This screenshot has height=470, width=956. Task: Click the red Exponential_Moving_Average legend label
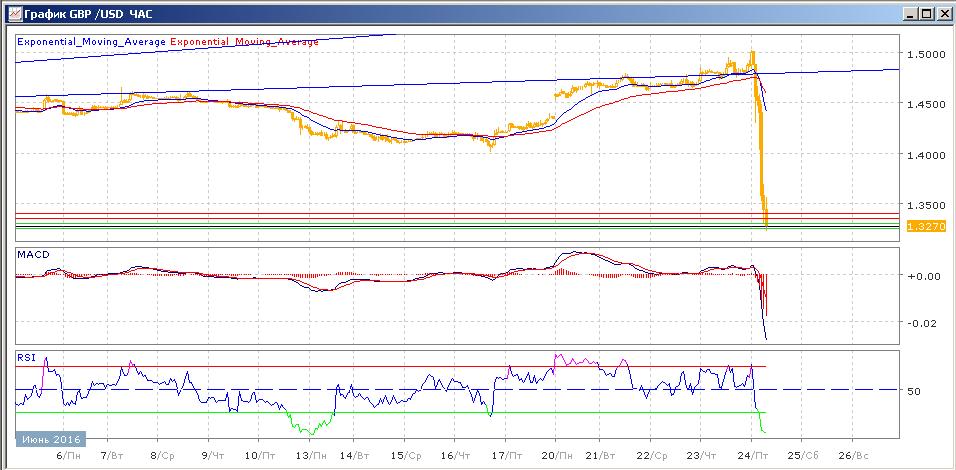(x=244, y=42)
